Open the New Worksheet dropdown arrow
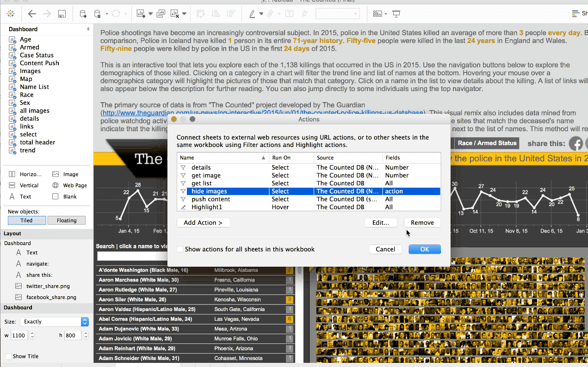This screenshot has height=367, width=588. (x=151, y=14)
